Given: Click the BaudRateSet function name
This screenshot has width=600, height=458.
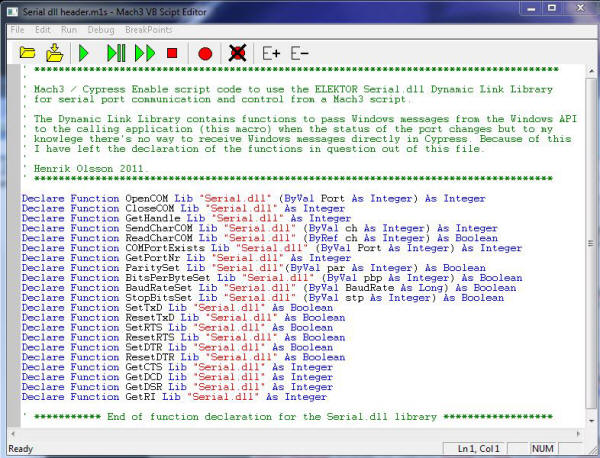Looking at the screenshot, I should click(x=159, y=288).
